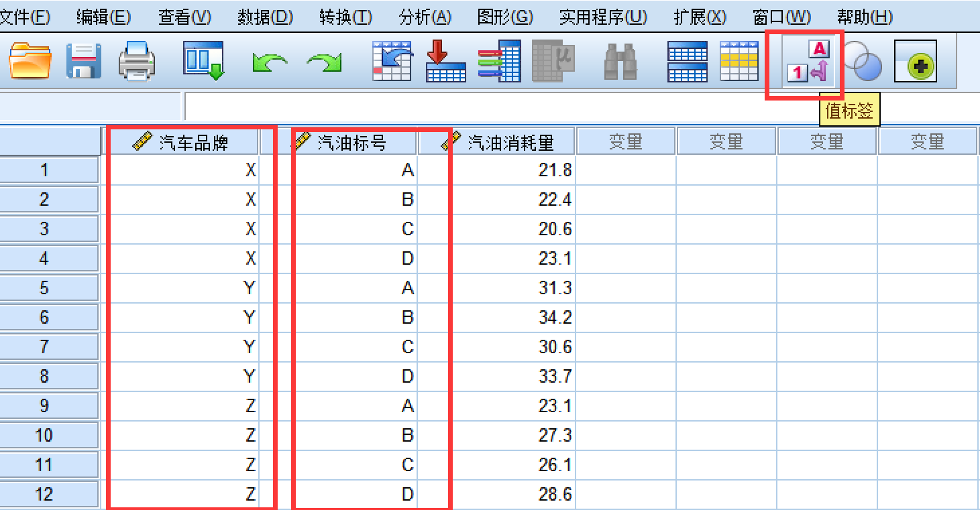Toggle Value Labels icon

tap(808, 62)
